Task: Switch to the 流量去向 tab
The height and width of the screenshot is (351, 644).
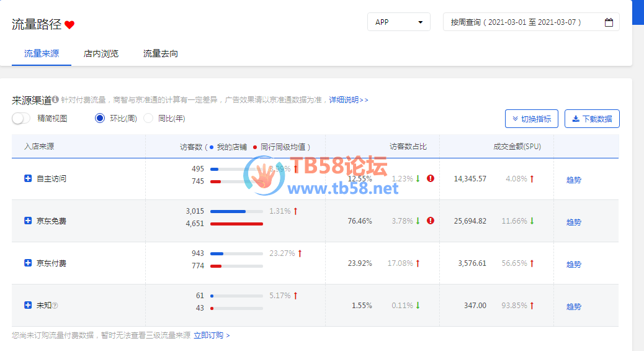Action: click(x=160, y=53)
